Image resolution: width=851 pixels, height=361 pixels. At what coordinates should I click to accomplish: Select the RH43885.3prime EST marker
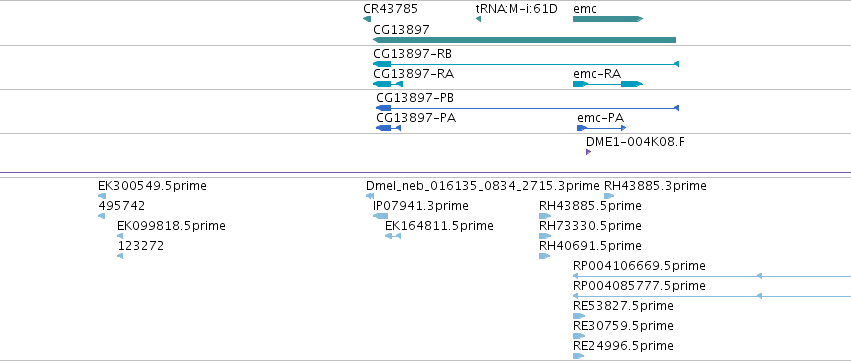(x=609, y=196)
